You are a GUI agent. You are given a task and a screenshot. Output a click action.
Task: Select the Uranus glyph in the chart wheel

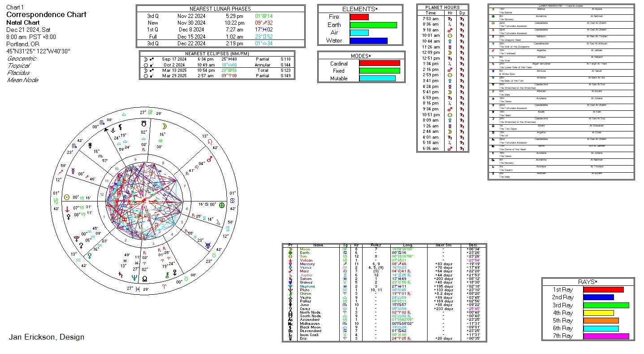(208, 245)
